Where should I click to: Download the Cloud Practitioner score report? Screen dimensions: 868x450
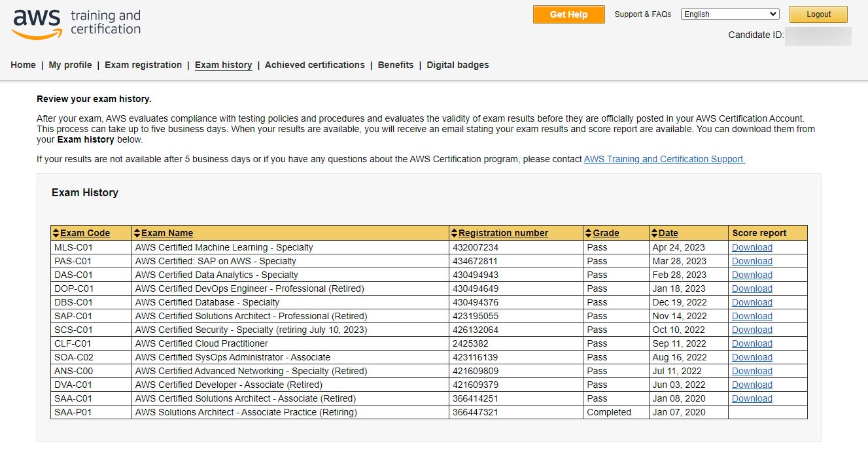[x=752, y=343]
